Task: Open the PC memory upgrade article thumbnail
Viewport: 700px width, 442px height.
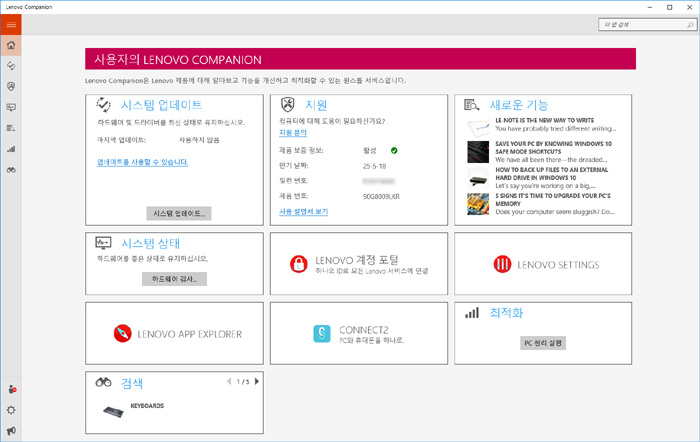Action: (478, 204)
